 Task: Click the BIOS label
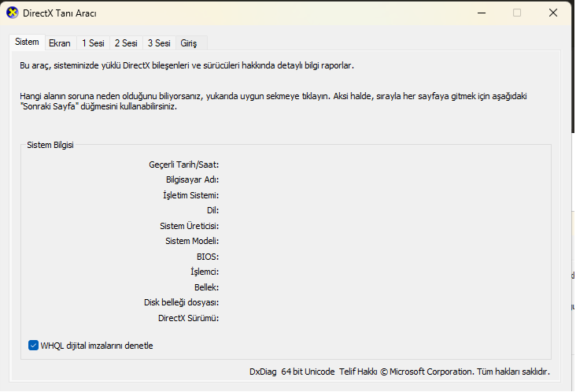208,257
